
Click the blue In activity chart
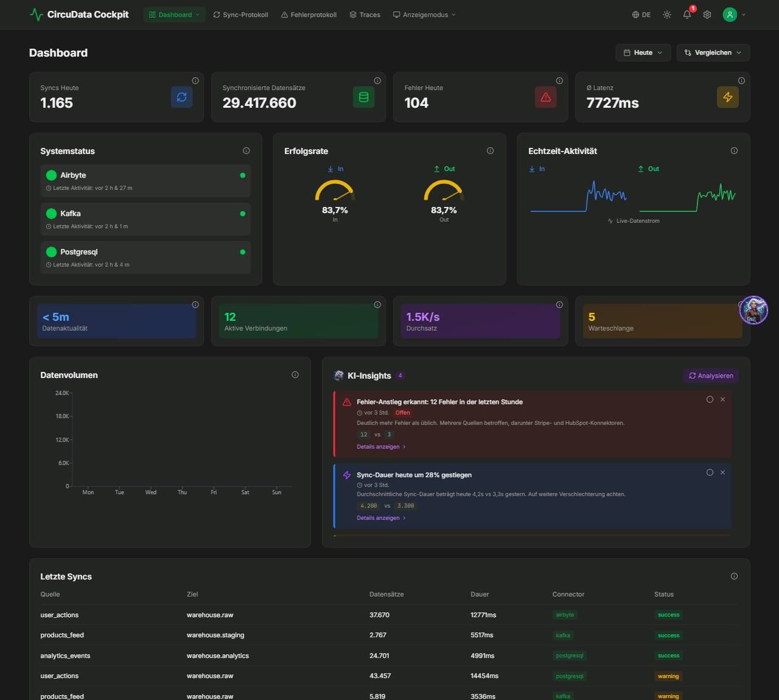(578, 196)
